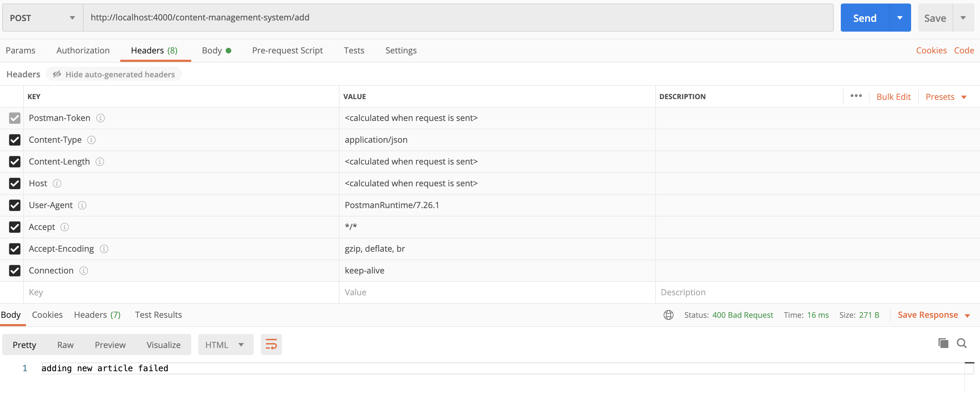Screen dimensions: 980x393
Task: Uncheck the Content-Type header checkbox
Action: [14, 140]
